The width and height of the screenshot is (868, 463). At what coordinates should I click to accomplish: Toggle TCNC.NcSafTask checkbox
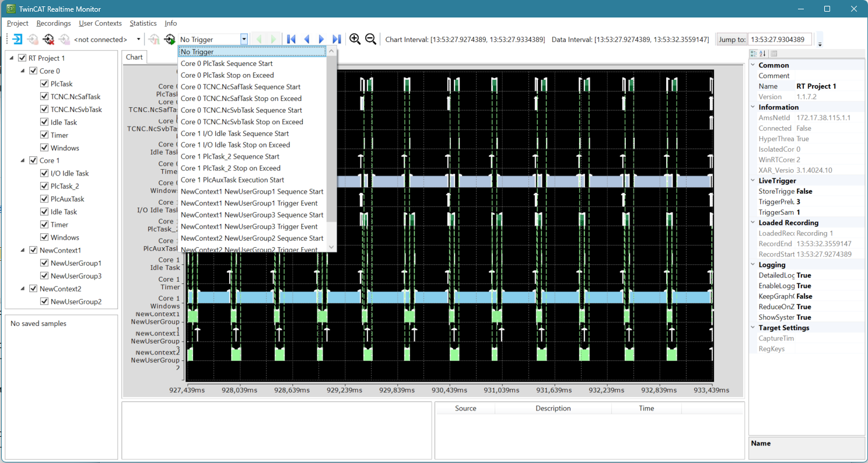44,97
